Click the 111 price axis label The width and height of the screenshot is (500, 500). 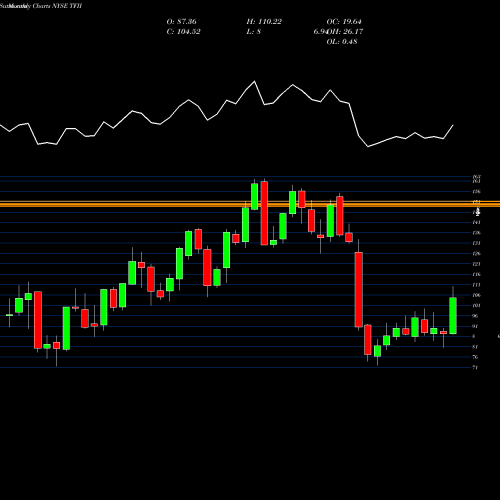[476, 285]
